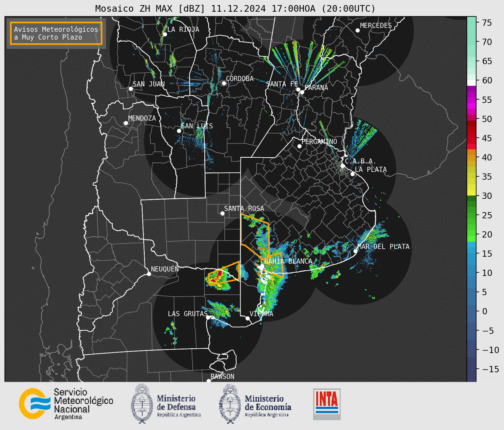The image size is (504, 430).
Task: Click the San Juan city marker
Action: click(131, 89)
